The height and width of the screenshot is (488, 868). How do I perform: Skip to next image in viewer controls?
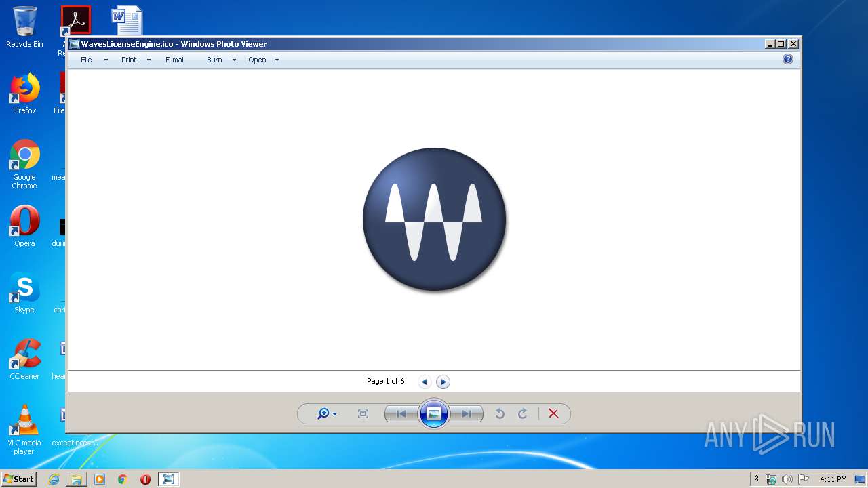(467, 413)
